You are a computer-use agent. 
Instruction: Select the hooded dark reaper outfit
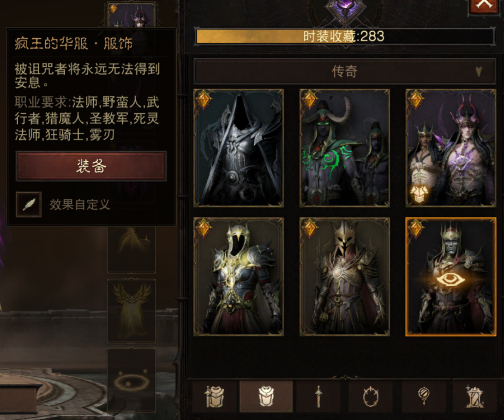point(239,148)
